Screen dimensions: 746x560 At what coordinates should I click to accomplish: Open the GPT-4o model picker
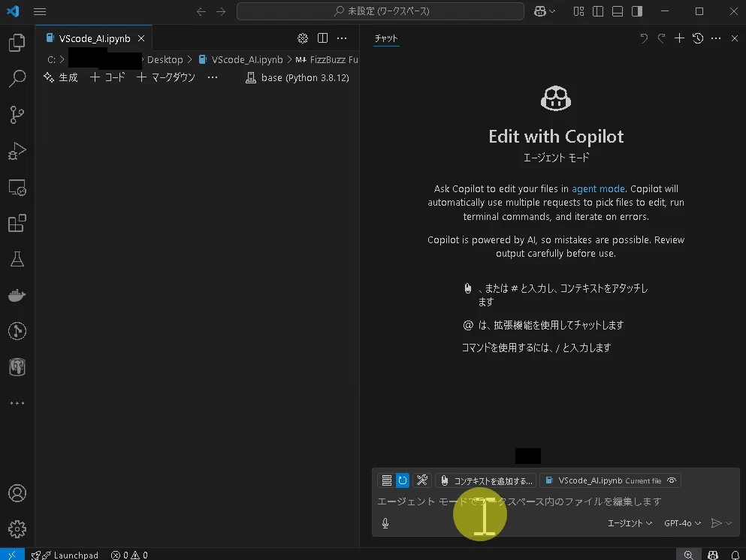pos(683,523)
